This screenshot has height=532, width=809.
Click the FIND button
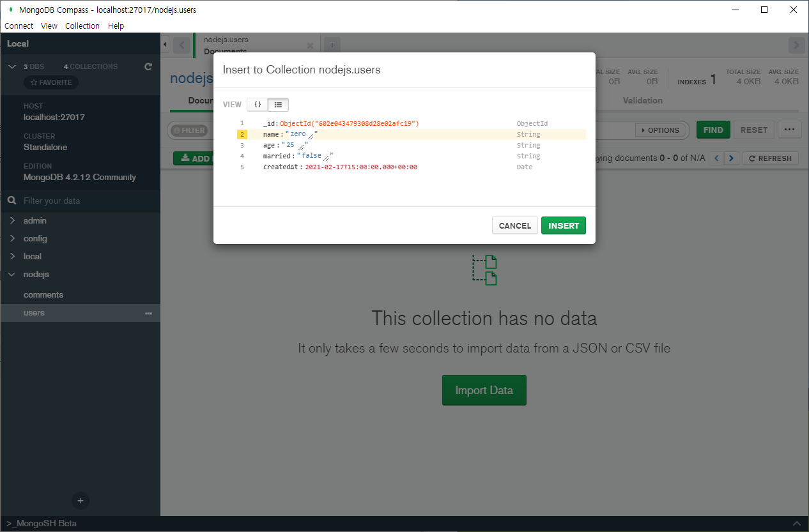[713, 130]
